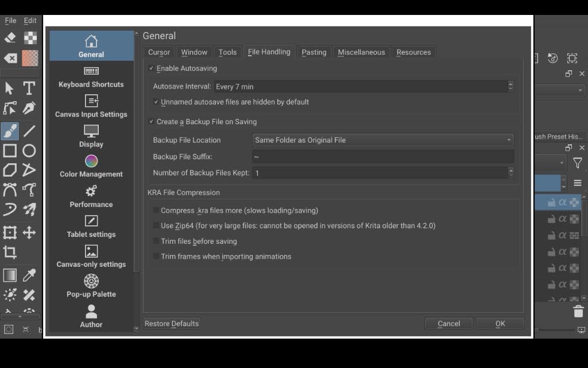Select the Freehand Path tool
The width and height of the screenshot is (588, 368).
(x=29, y=190)
